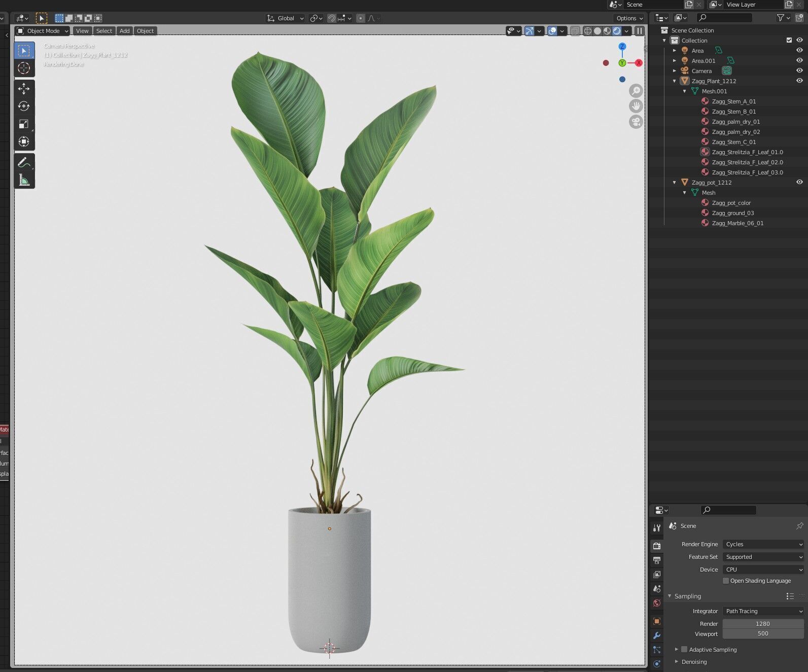Open Sampling presets list icon
This screenshot has width=808, height=672.
pyautogui.click(x=790, y=596)
